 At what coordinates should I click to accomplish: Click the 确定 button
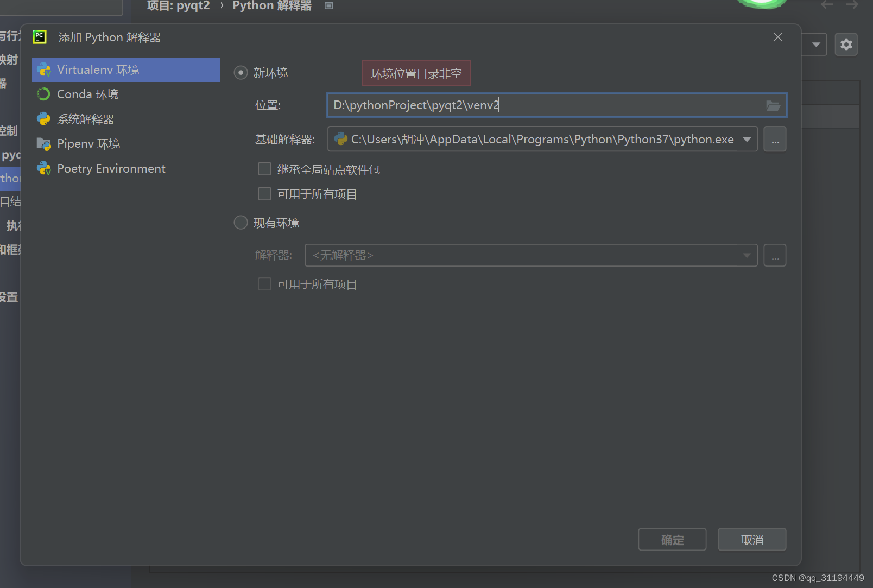point(672,540)
